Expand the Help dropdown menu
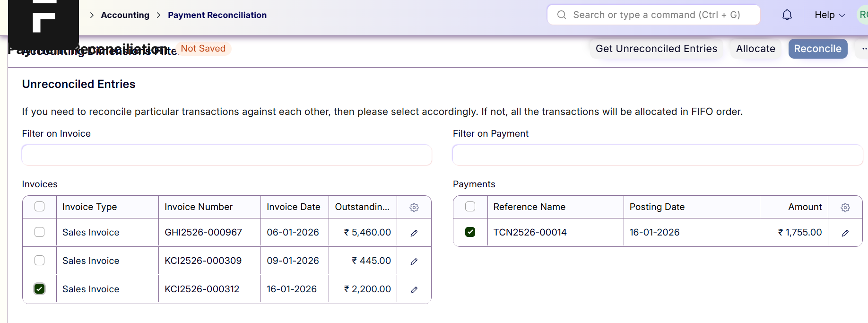Image resolution: width=868 pixels, height=323 pixels. point(829,15)
